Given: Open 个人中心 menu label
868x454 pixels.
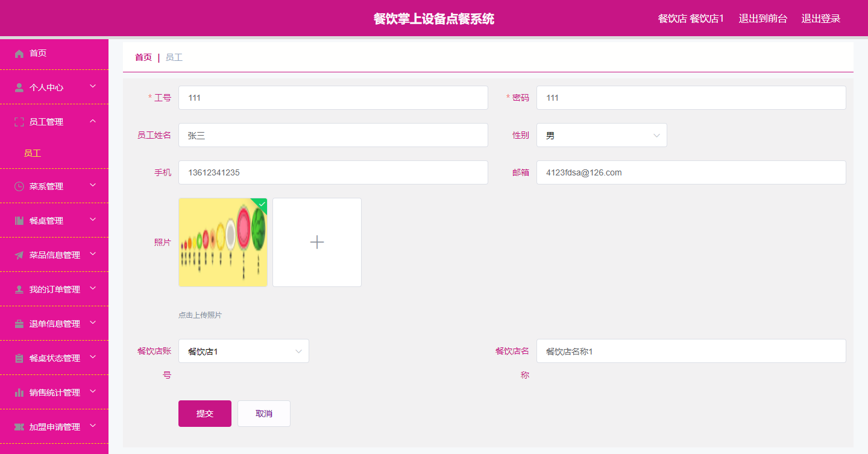Looking at the screenshot, I should point(46,87).
